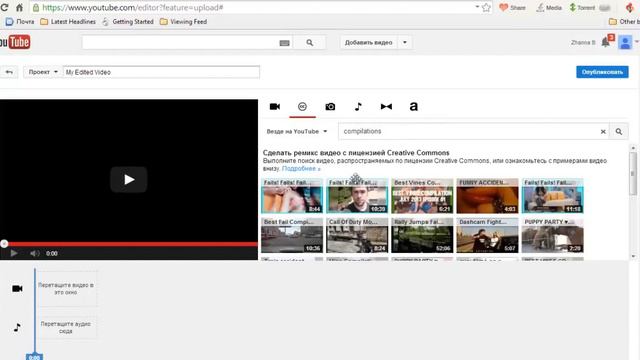Open the Transitions bowtie tab
Image resolution: width=640 pixels, height=360 pixels.
click(x=386, y=107)
